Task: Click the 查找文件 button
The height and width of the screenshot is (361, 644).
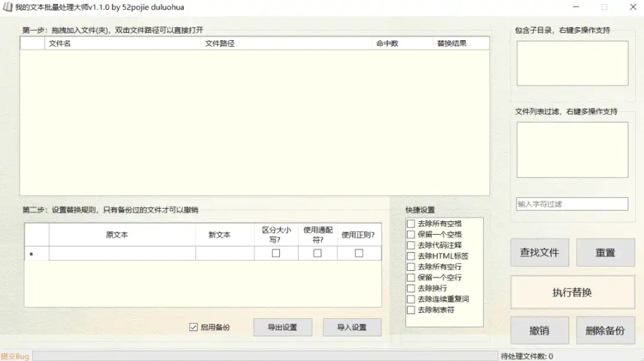Action: 540,252
